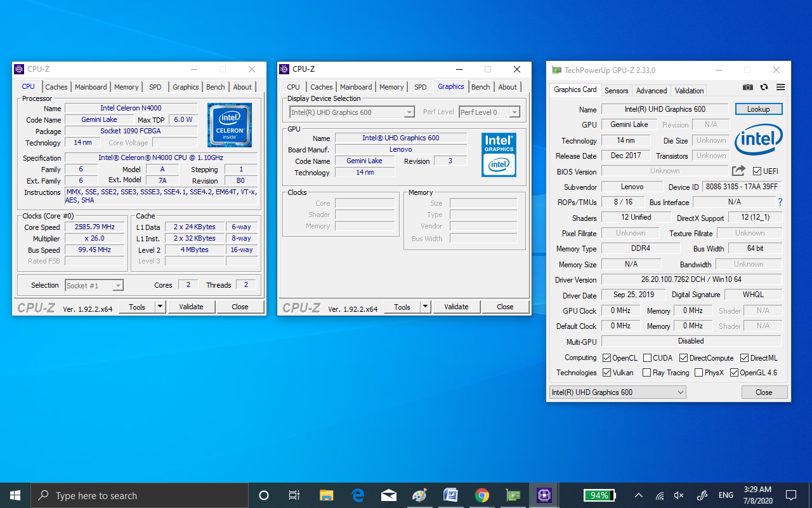
Task: Switch to GPU-Z taskbar icon
Action: [513, 495]
